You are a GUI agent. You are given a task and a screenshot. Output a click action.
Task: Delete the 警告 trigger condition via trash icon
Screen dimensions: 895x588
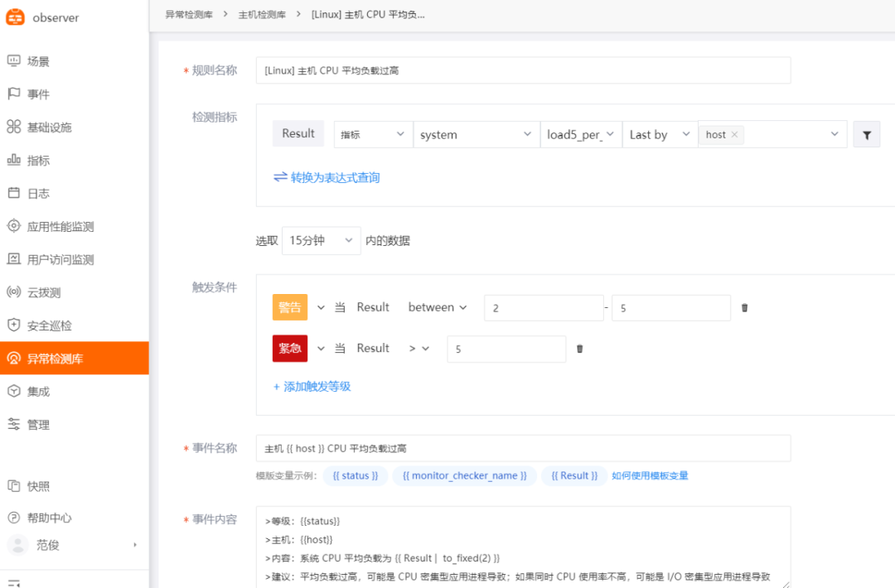coord(744,307)
